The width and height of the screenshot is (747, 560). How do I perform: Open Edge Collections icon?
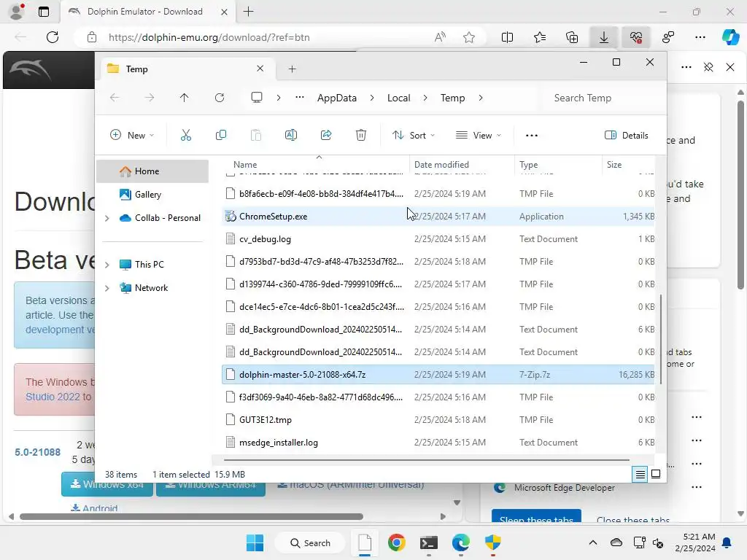(572, 37)
